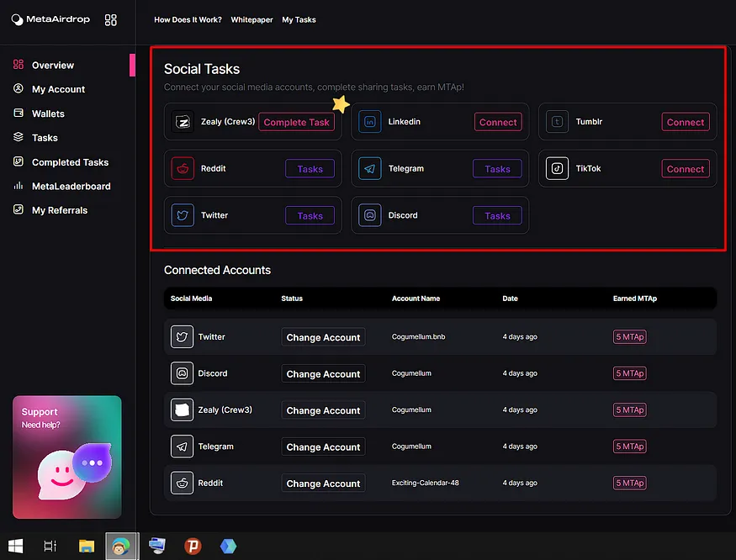
Task: Click the Status column header
Action: (x=292, y=298)
